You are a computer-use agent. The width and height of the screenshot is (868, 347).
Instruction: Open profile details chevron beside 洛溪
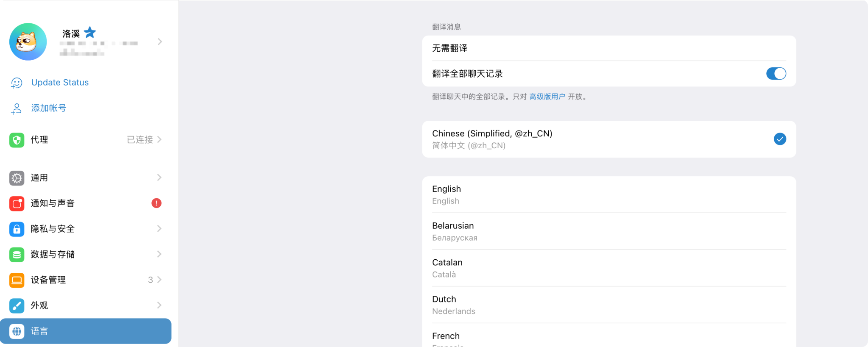pyautogui.click(x=160, y=42)
